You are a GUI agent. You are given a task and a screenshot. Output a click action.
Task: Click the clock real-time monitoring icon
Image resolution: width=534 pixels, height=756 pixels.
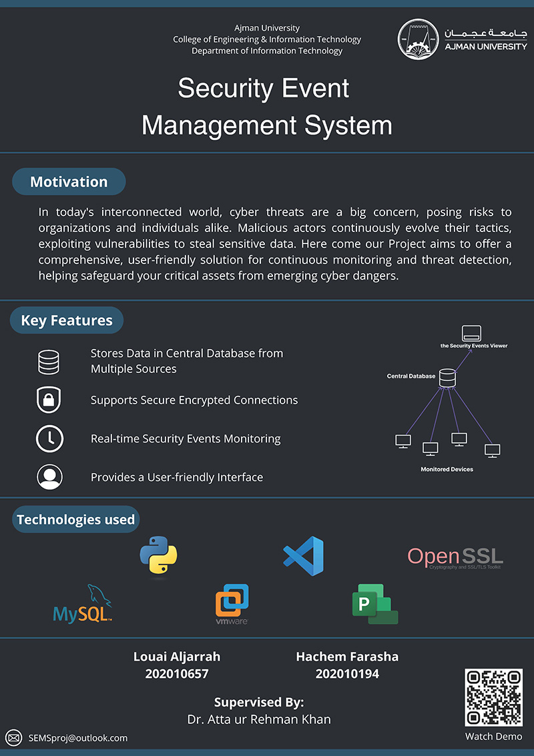coord(49,439)
